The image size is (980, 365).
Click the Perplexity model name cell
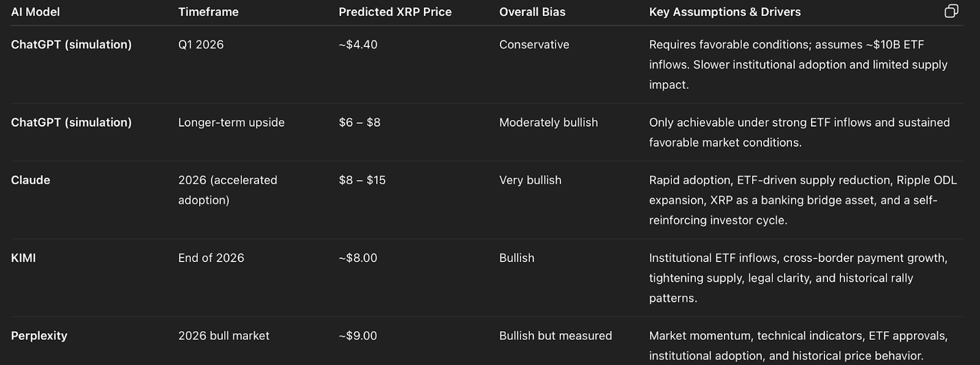click(39, 336)
